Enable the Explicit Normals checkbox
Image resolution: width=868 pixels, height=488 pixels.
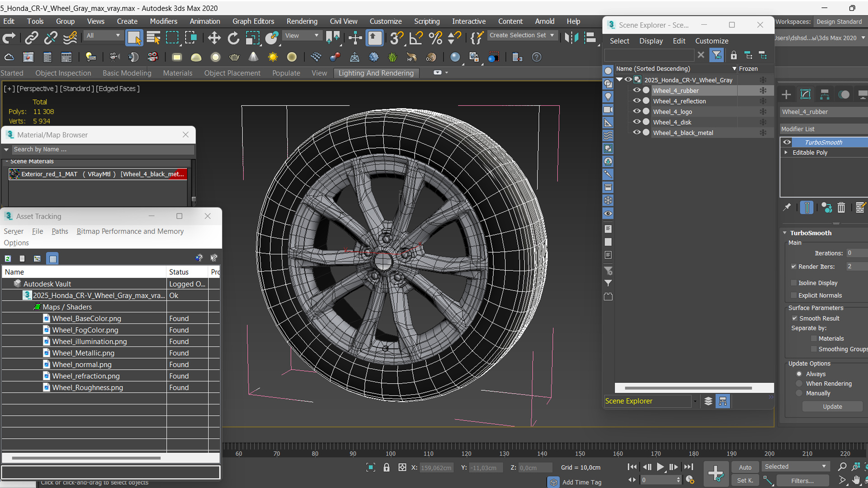(793, 296)
